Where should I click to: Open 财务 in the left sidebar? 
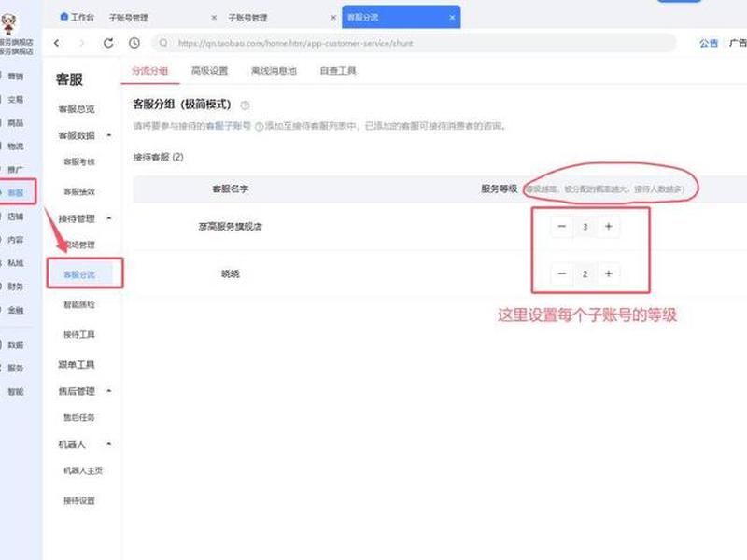pos(15,287)
